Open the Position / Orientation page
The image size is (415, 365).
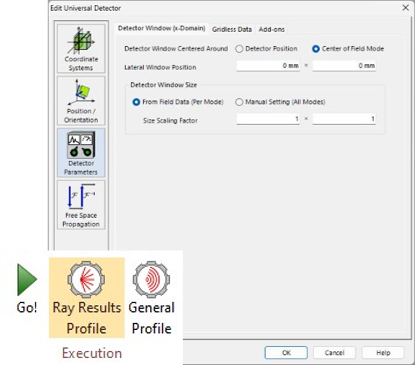pos(81,100)
